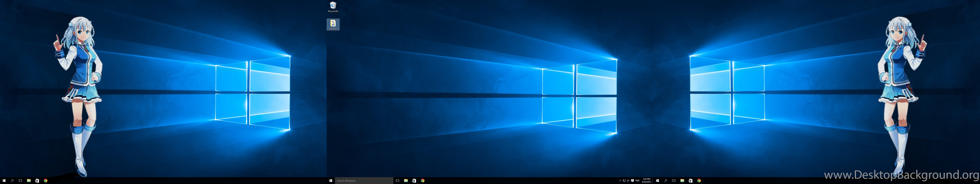Open the network status tray icon

(x=624, y=181)
